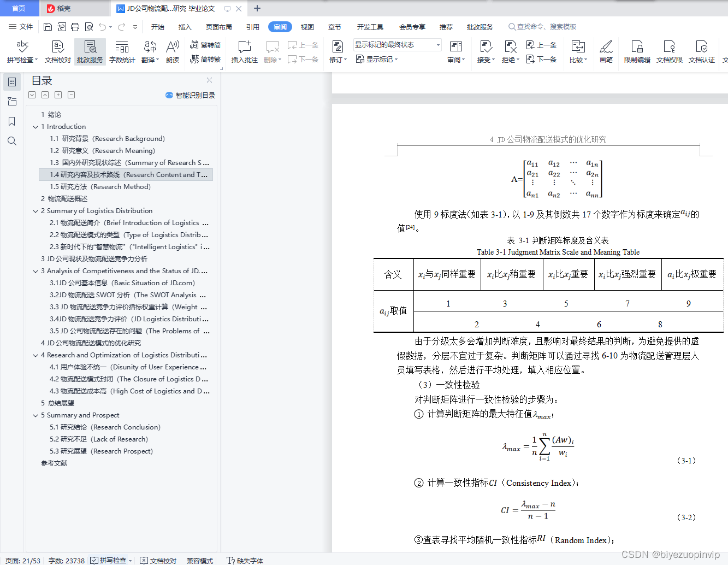Switch to the 会员专享 ribbon tab

412,27
